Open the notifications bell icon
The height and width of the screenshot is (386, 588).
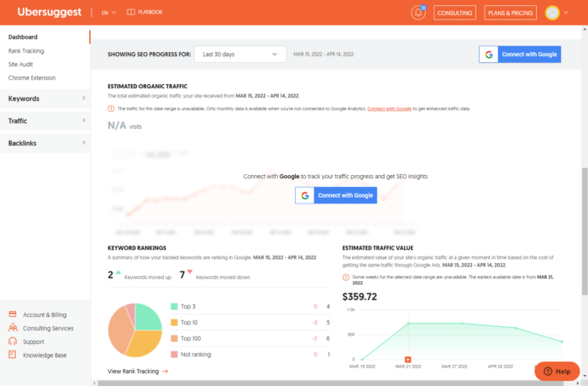417,13
